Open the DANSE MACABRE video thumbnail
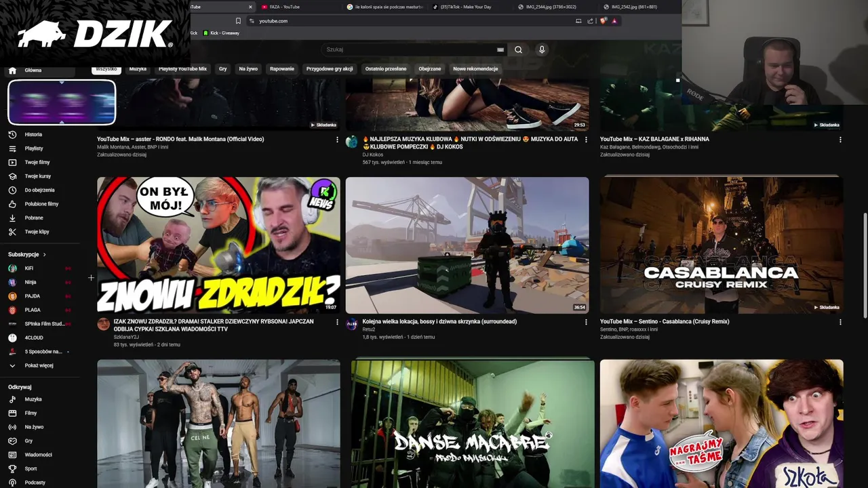Screen dimensions: 868x488 pos(473,424)
